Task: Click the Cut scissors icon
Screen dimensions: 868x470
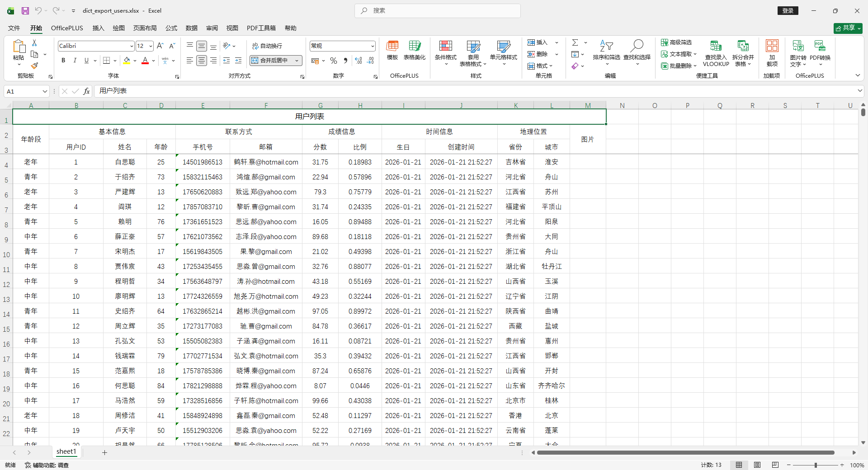Action: [34, 42]
